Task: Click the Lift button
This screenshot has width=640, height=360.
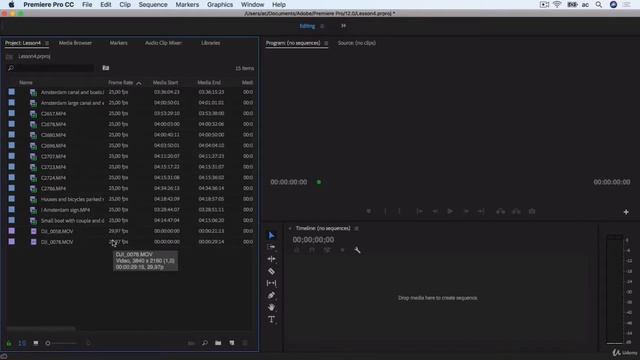Action: pyautogui.click(x=500, y=211)
